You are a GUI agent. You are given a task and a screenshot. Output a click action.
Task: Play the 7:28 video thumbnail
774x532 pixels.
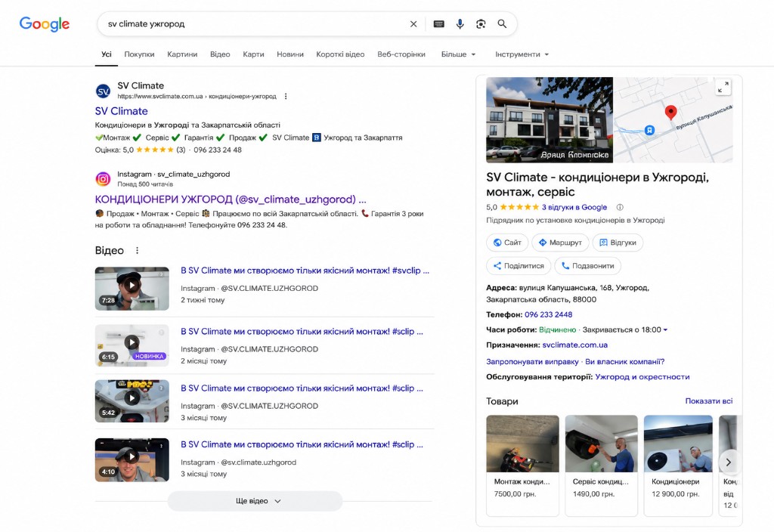132,288
